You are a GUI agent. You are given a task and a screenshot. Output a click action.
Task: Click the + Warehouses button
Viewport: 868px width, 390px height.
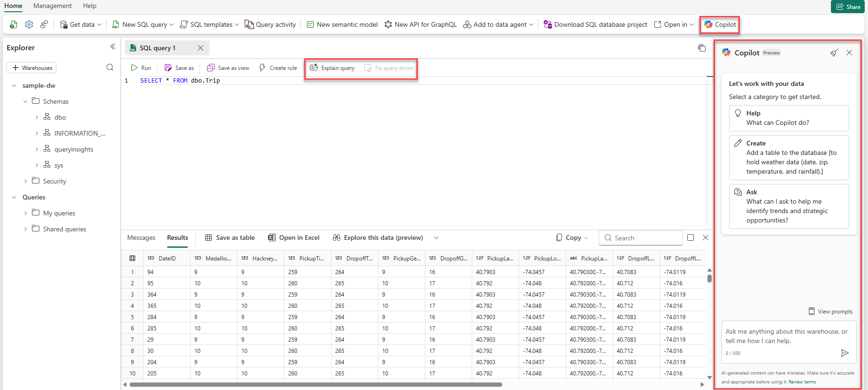pos(31,68)
